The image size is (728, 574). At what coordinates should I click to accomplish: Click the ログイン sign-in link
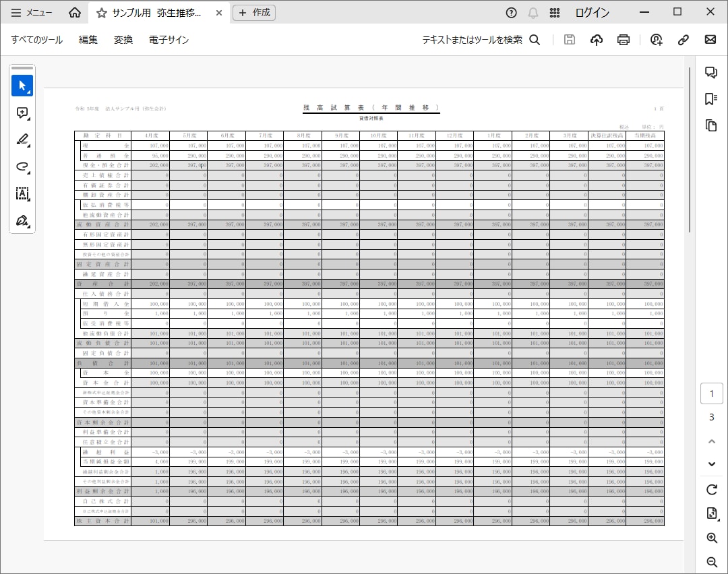(x=592, y=13)
